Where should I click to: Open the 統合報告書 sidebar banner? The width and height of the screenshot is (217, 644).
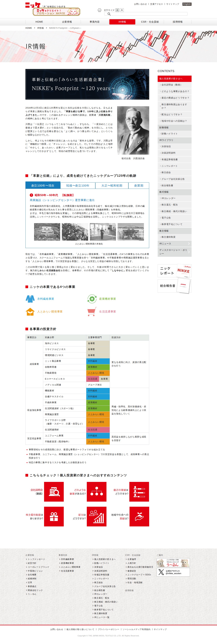175,286
